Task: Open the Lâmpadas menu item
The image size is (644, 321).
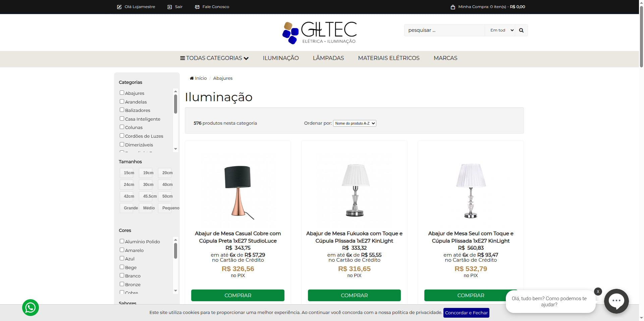Action: point(328,58)
